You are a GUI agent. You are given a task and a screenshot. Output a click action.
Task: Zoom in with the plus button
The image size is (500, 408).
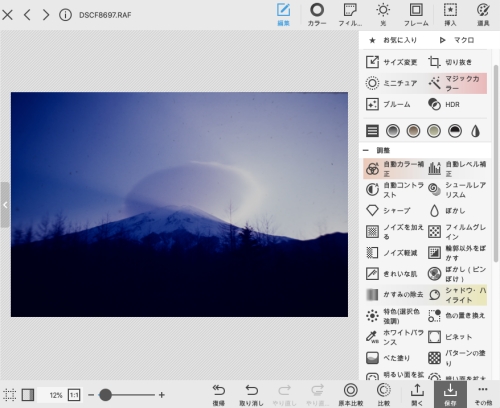[x=162, y=395]
